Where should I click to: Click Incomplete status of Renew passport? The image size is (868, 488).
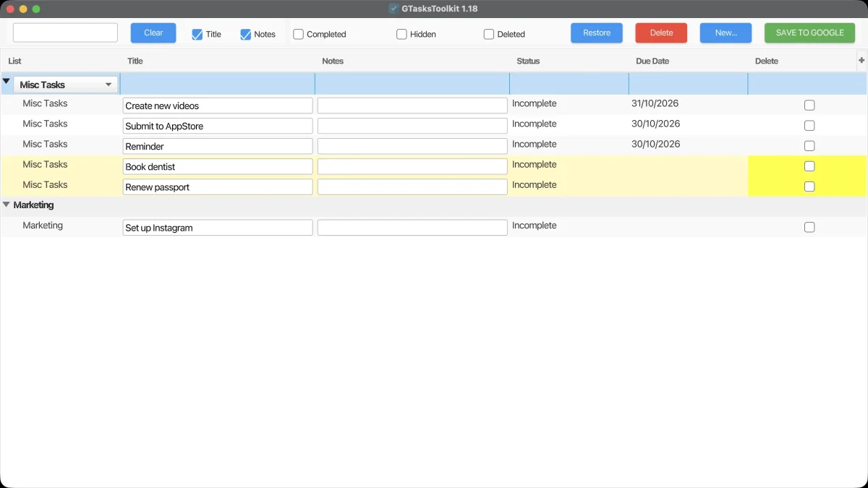coord(535,184)
